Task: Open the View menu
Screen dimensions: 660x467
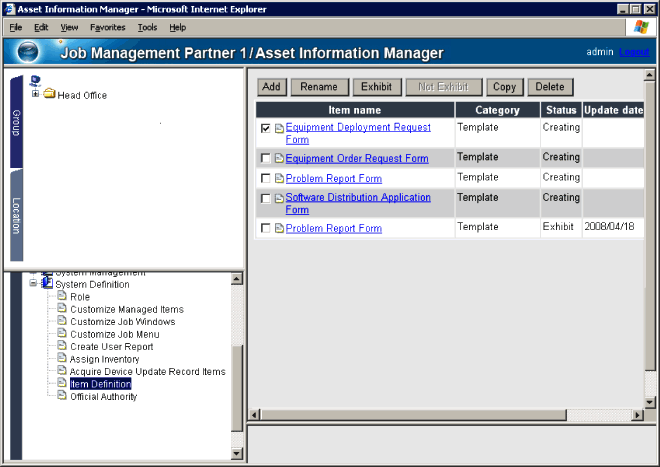Action: pyautogui.click(x=69, y=27)
